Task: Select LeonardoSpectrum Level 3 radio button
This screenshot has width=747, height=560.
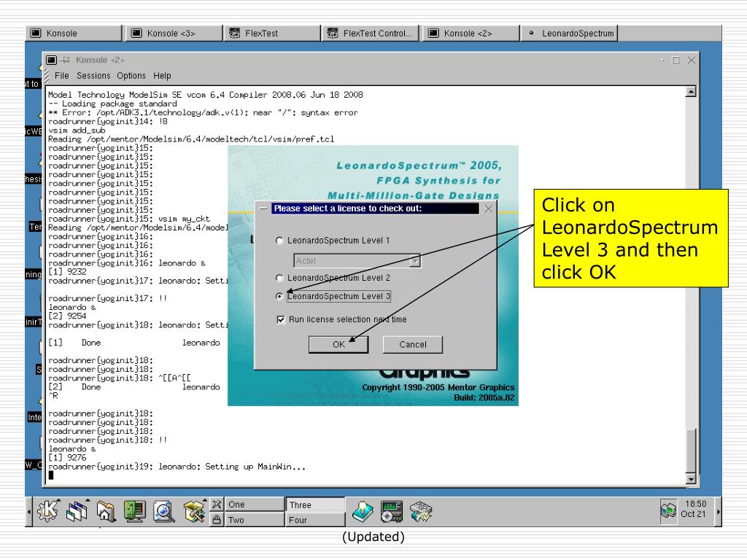Action: (279, 296)
